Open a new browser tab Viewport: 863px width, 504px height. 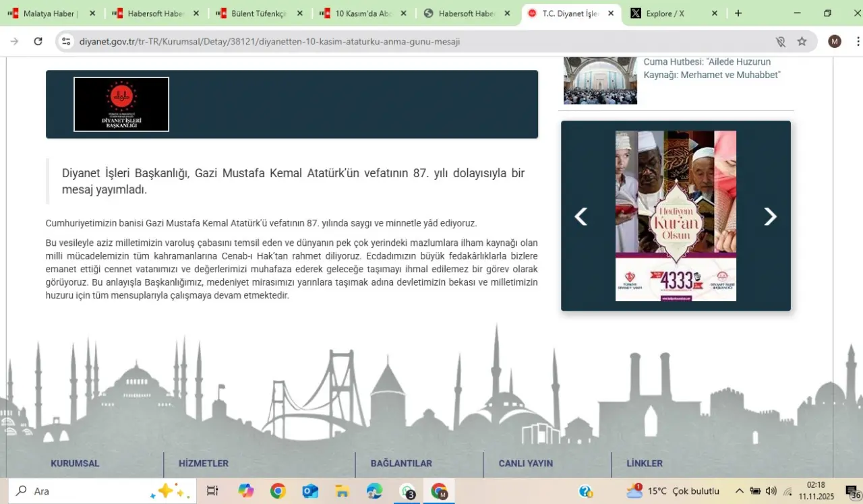point(738,13)
